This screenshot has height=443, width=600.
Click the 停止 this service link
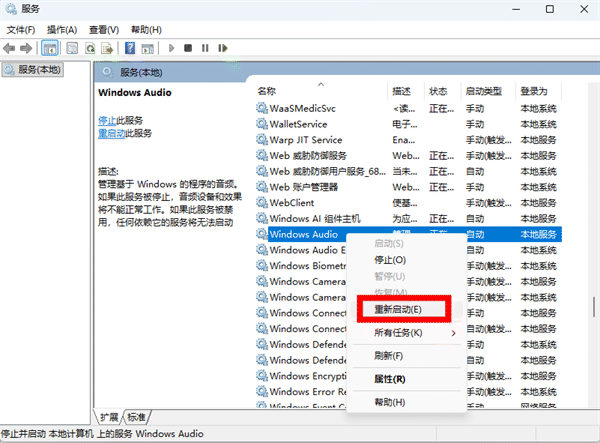tap(107, 121)
